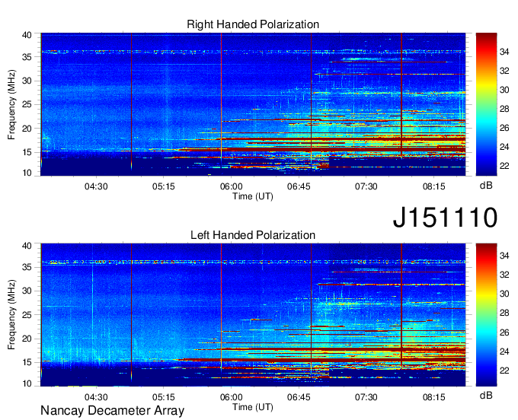Select the large "J151110" observation label
Image resolution: width=518 pixels, height=420 pixels.
[x=445, y=218]
